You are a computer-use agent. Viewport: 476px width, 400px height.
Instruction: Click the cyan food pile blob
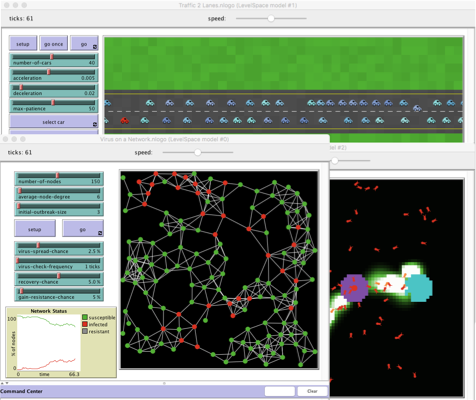pos(419,288)
